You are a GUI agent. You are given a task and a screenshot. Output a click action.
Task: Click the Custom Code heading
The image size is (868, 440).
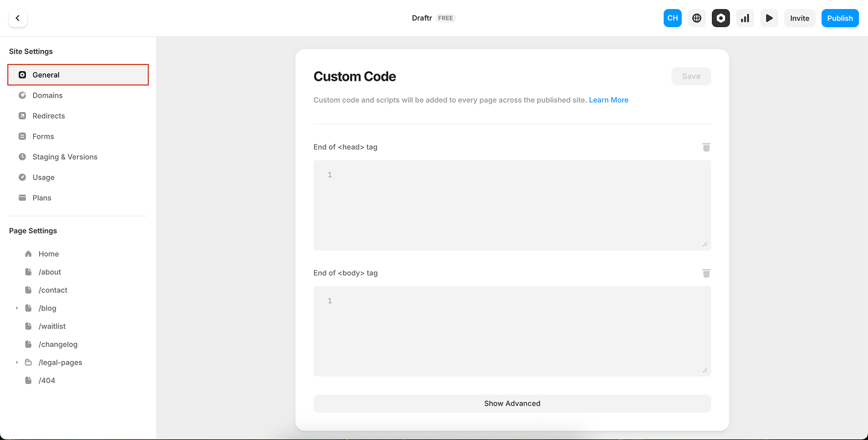[354, 77]
